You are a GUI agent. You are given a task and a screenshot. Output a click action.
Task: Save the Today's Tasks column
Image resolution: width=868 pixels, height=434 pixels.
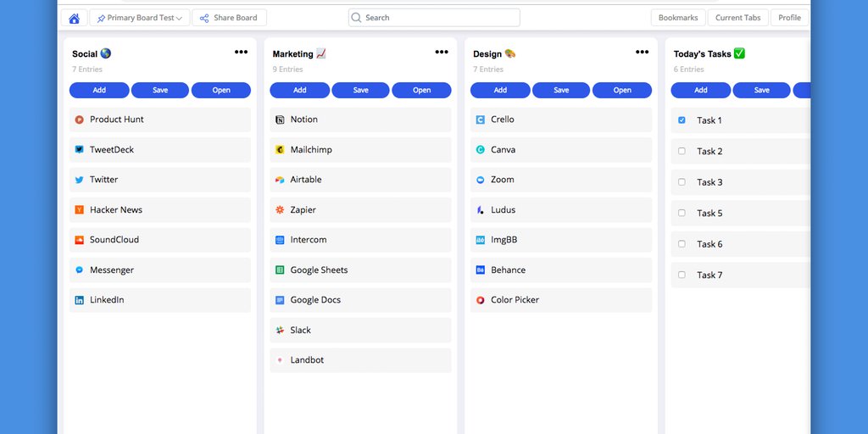click(x=761, y=90)
